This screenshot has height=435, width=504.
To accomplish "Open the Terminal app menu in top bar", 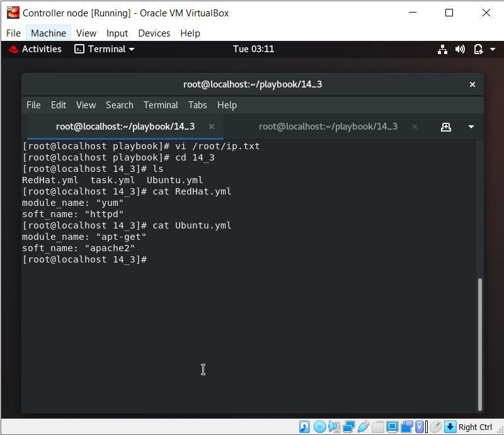I will pyautogui.click(x=105, y=49).
